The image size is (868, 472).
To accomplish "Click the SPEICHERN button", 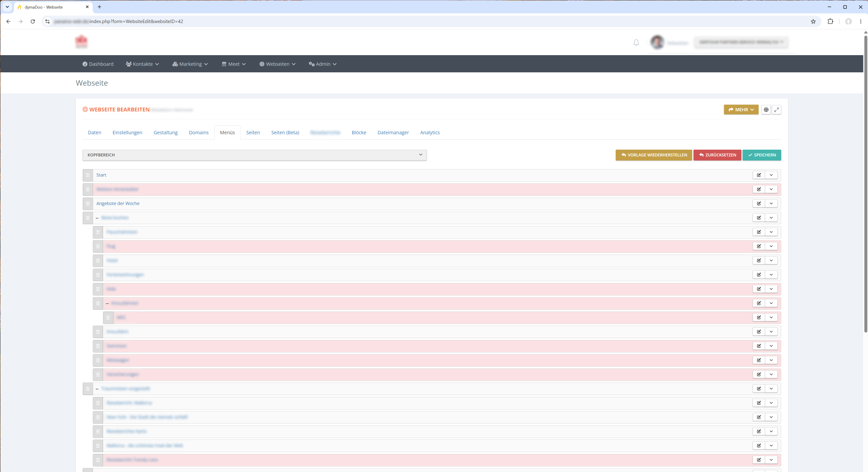I will (762, 155).
